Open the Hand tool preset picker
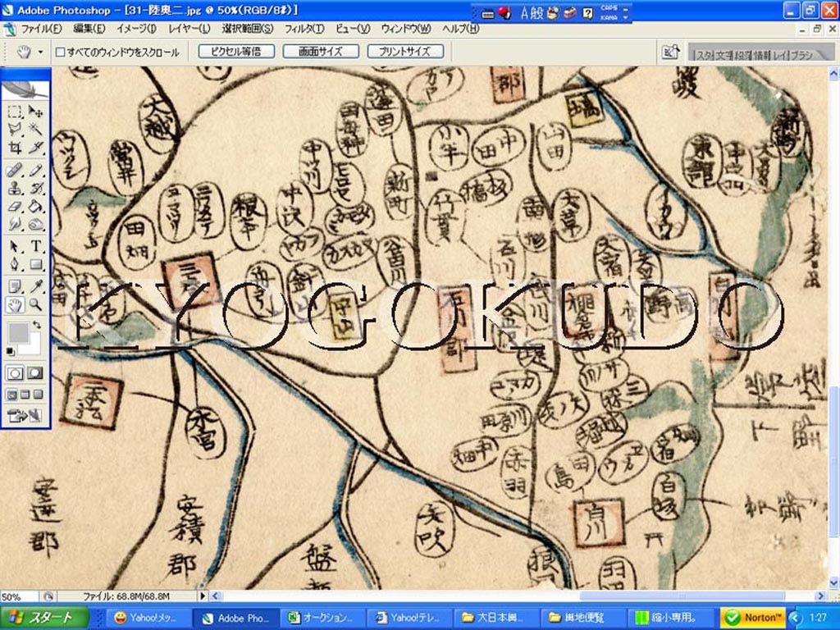The height and width of the screenshot is (630, 840). pyautogui.click(x=40, y=52)
